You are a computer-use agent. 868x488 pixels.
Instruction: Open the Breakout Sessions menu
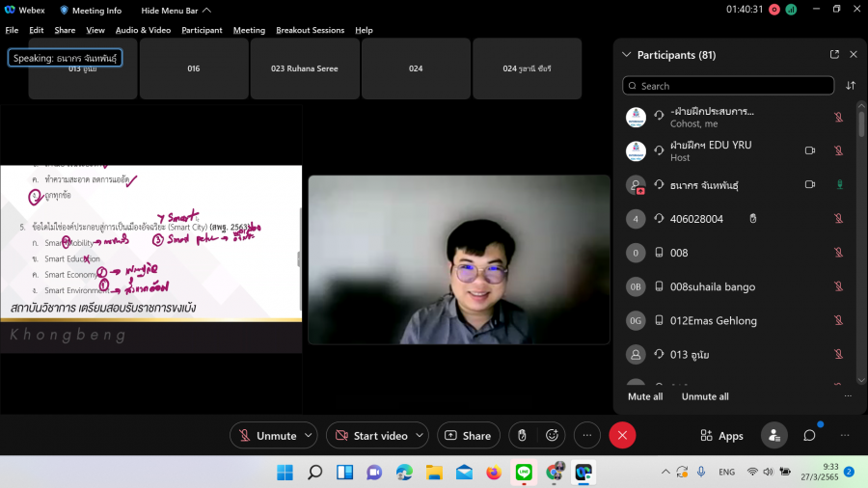click(310, 30)
